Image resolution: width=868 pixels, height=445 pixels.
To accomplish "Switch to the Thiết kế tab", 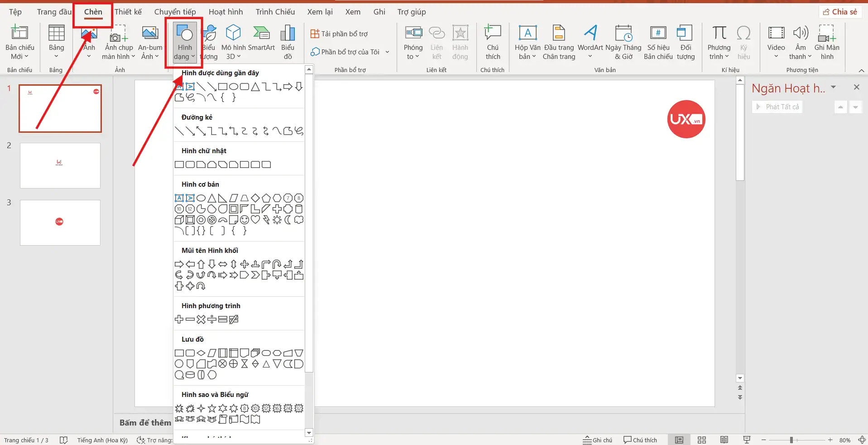I will coord(128,11).
